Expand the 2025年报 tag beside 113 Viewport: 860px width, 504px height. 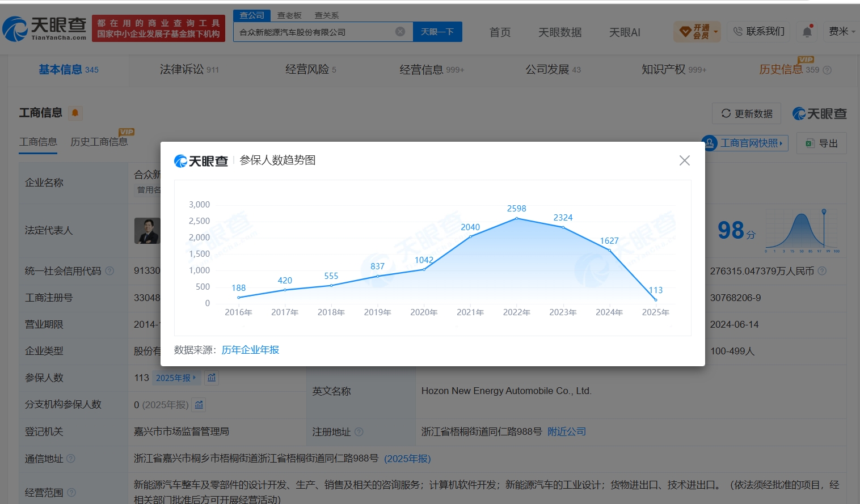point(176,378)
